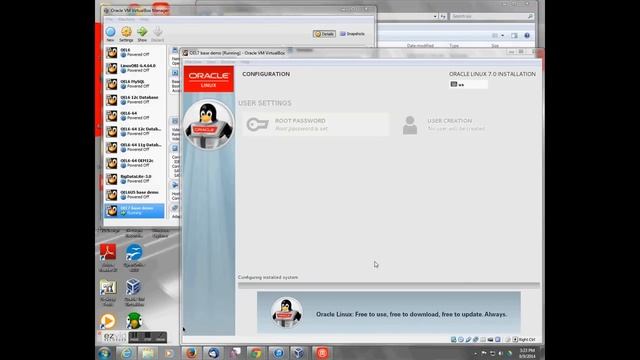Open the Windows Start menu
Image resolution: width=640 pixels, height=360 pixels.
click(x=104, y=353)
